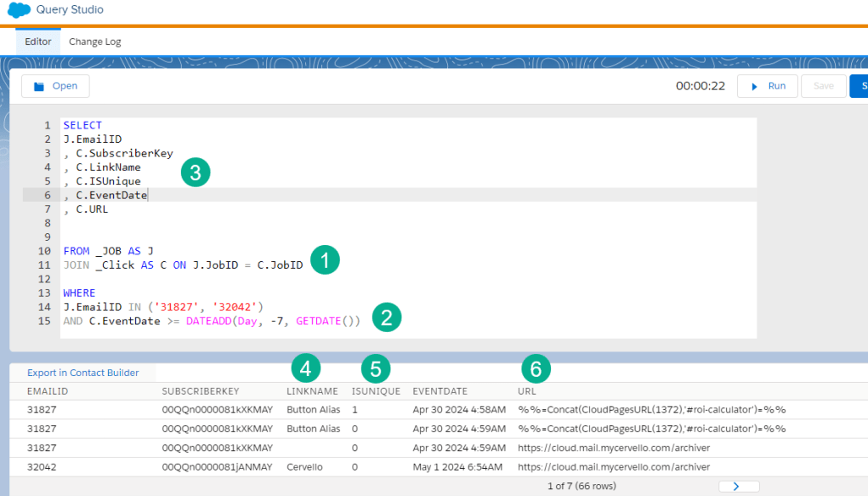Click the play triangle icon on Run

tap(756, 85)
